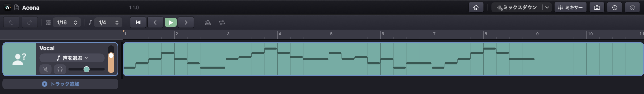Toggle the metronome

(x=208, y=23)
